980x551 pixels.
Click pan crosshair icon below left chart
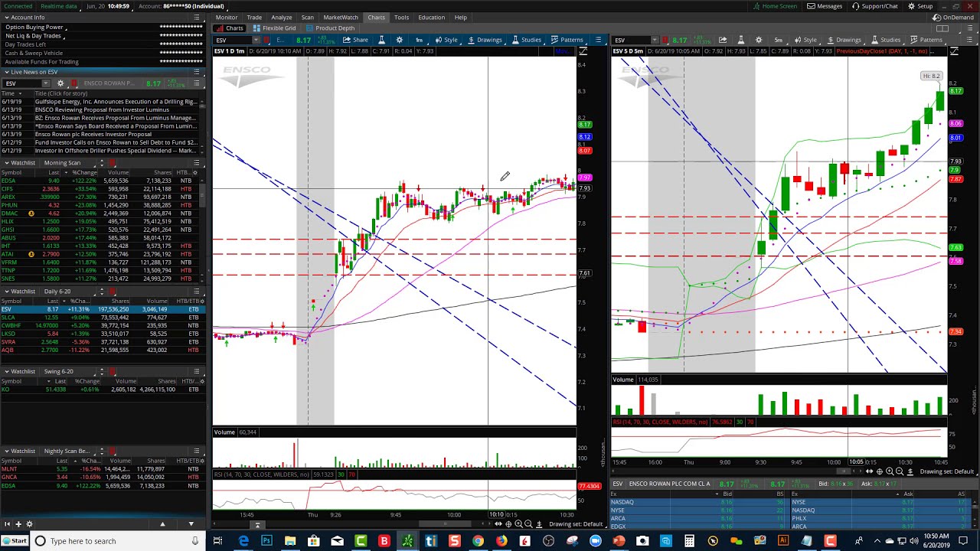pyautogui.click(x=508, y=524)
